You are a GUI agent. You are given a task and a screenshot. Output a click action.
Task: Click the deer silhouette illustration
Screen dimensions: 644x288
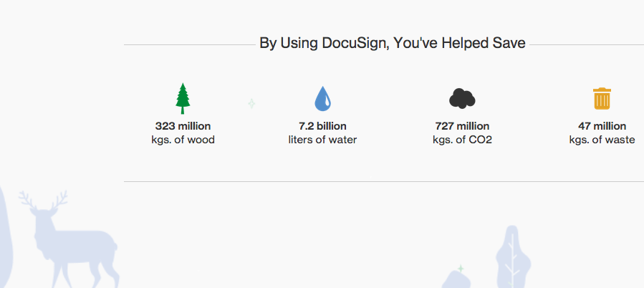(x=69, y=239)
